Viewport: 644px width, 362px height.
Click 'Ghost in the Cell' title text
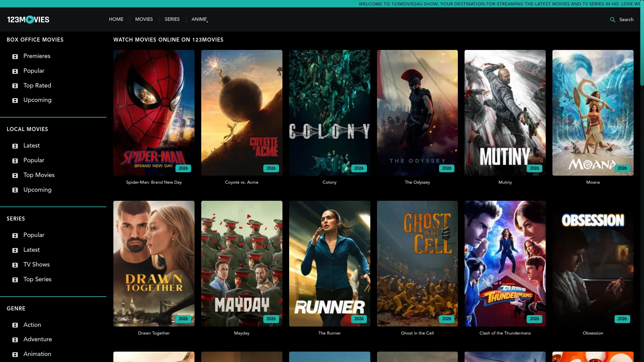[x=417, y=333]
